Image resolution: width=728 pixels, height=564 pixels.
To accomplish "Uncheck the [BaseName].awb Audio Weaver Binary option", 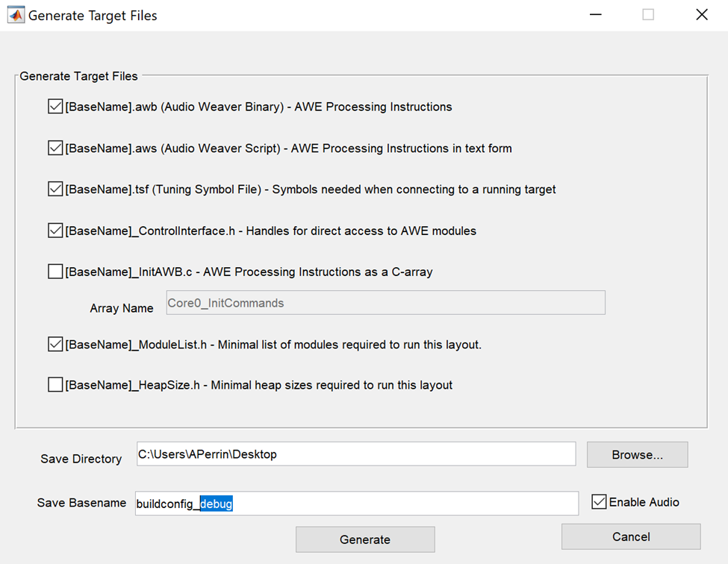I will point(55,107).
